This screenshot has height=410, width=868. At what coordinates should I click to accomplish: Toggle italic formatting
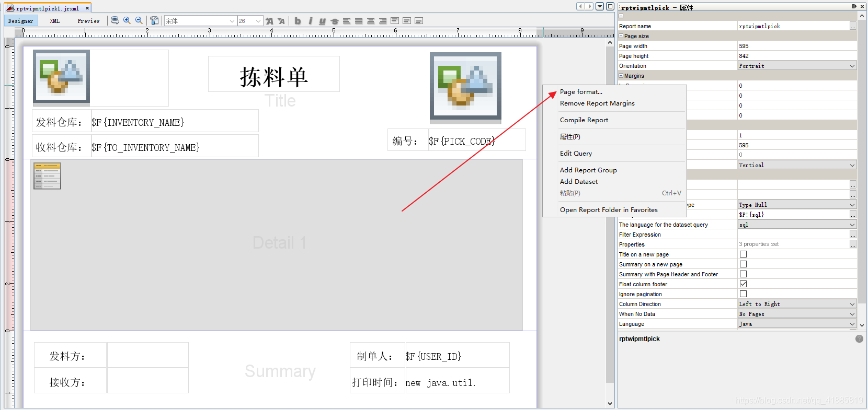coord(310,21)
